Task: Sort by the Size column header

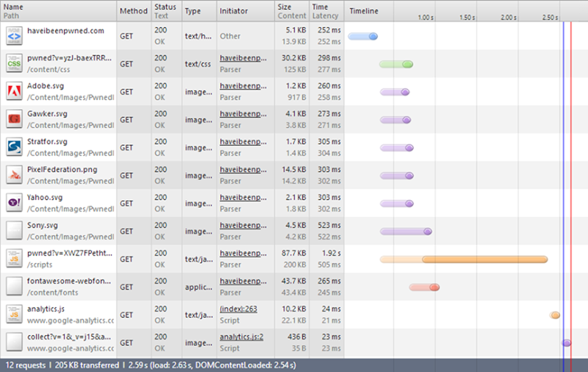Action: [292, 11]
